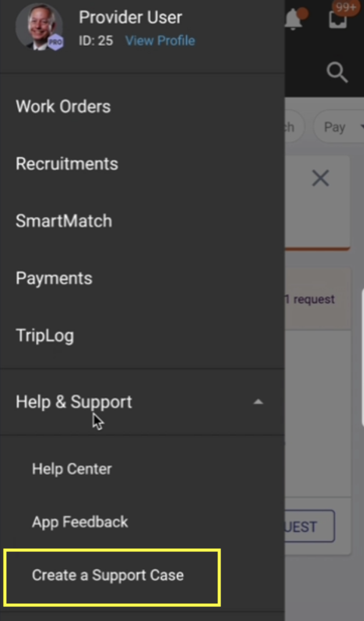Select the Help Center menu item
The width and height of the screenshot is (364, 621).
click(71, 469)
